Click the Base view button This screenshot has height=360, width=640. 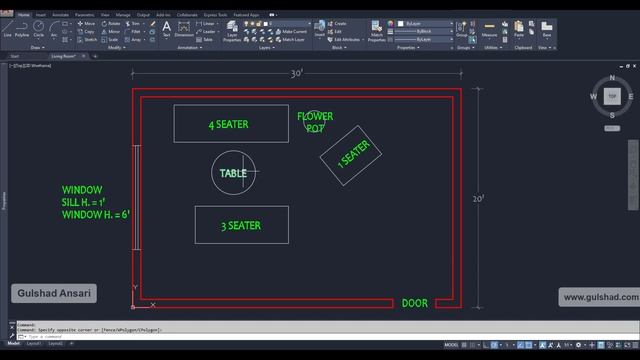pyautogui.click(x=547, y=29)
